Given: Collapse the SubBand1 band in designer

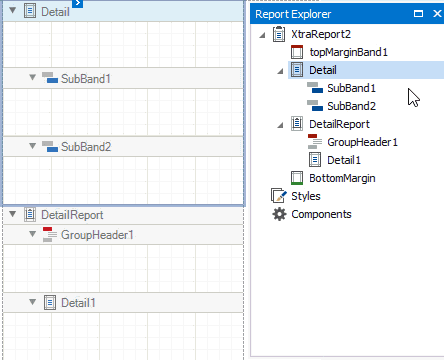Looking at the screenshot, I should pos(32,77).
